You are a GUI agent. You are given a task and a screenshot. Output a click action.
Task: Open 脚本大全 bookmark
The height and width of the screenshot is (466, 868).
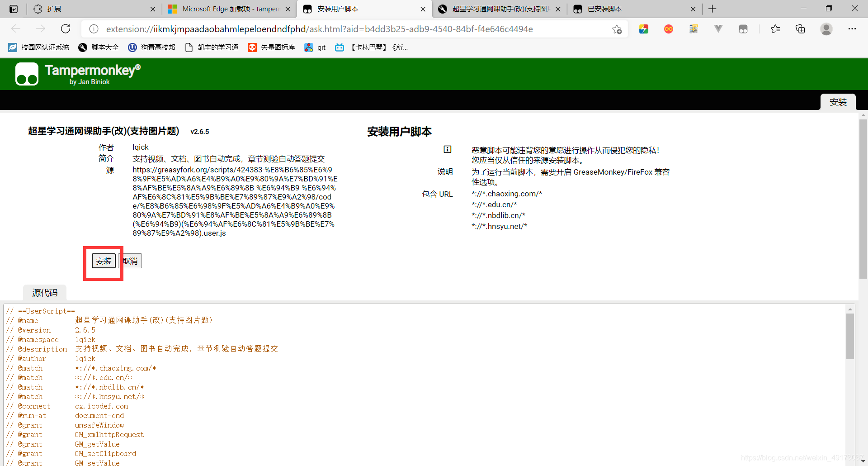tap(99, 48)
